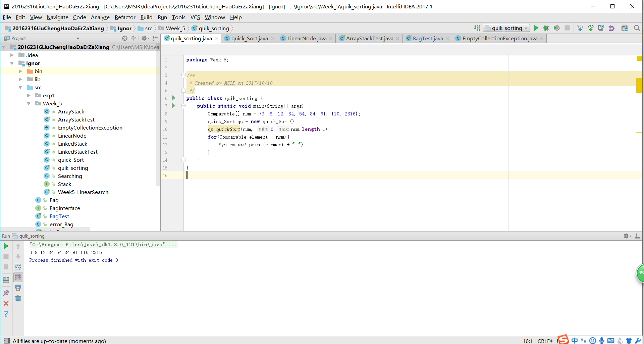Click restore layout icon in Run panel
644x344 pixels.
click(x=6, y=280)
